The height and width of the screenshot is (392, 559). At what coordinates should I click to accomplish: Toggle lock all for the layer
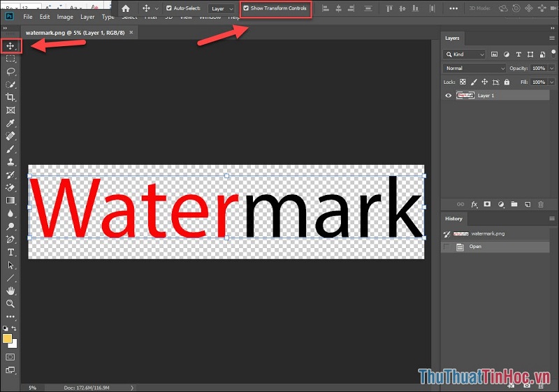[507, 82]
